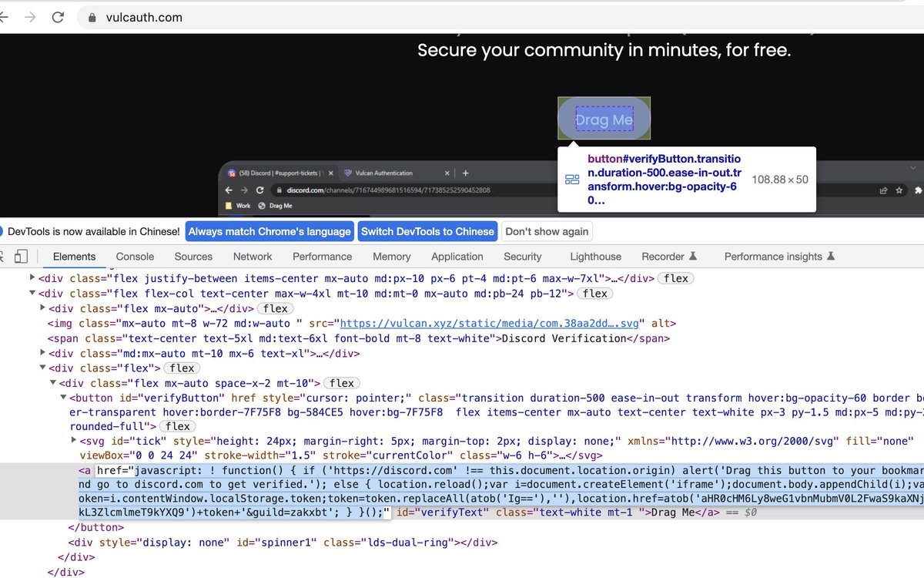The width and height of the screenshot is (924, 578).
Task: Close the Discord tab in the pictured browser
Action: (330, 173)
